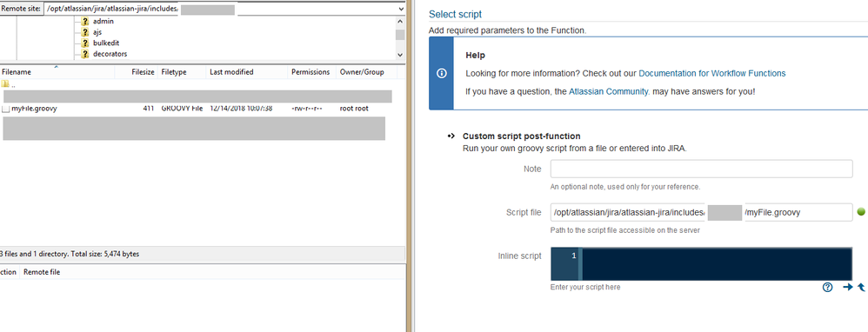Click the myFile.groovy file icon

[5, 109]
